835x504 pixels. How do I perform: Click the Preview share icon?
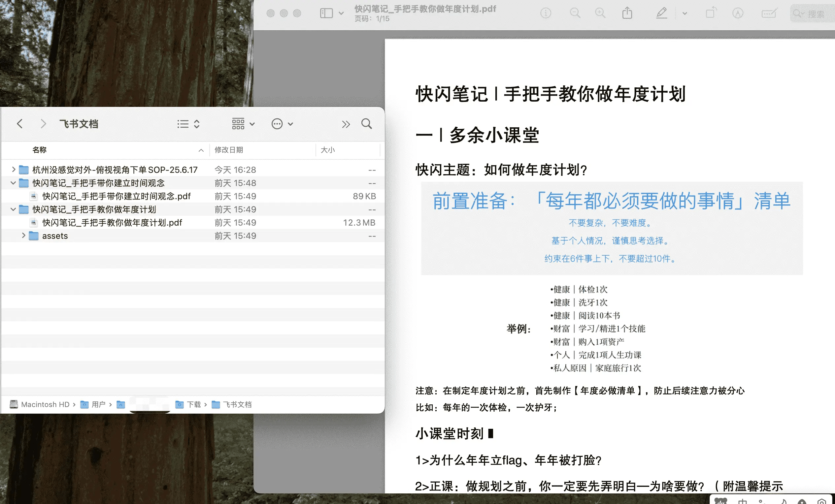627,13
